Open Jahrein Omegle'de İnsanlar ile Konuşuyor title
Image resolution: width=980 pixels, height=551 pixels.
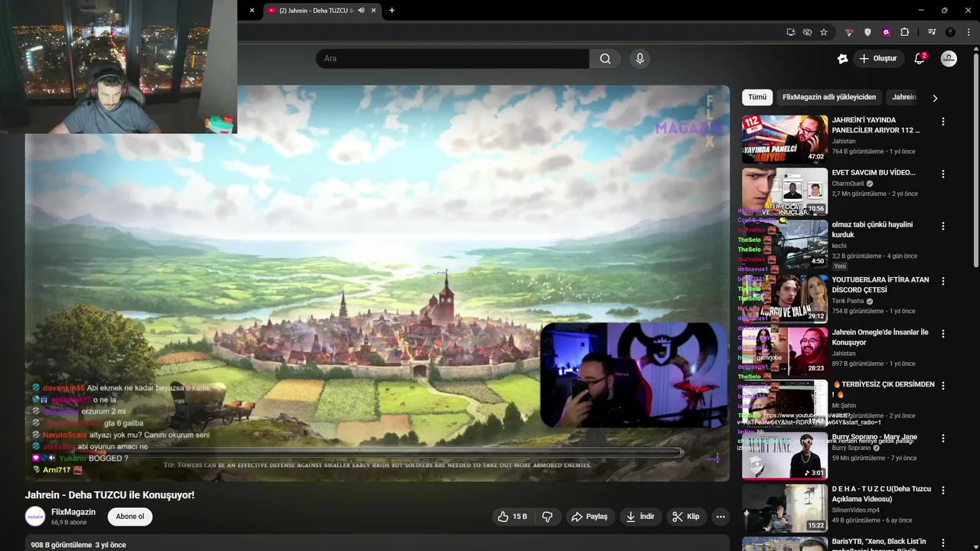(x=880, y=337)
